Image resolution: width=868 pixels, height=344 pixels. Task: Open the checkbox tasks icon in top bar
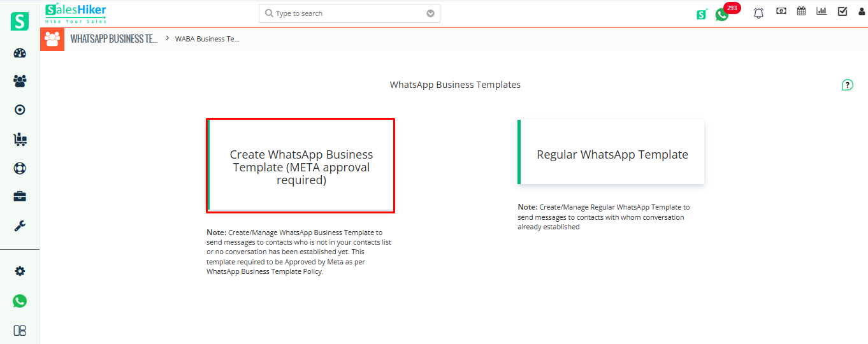tap(843, 11)
